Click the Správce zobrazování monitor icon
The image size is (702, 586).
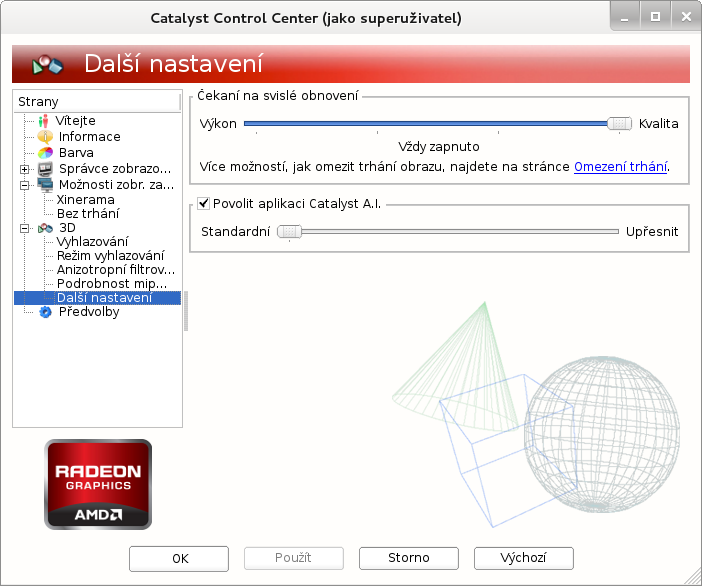[45, 169]
